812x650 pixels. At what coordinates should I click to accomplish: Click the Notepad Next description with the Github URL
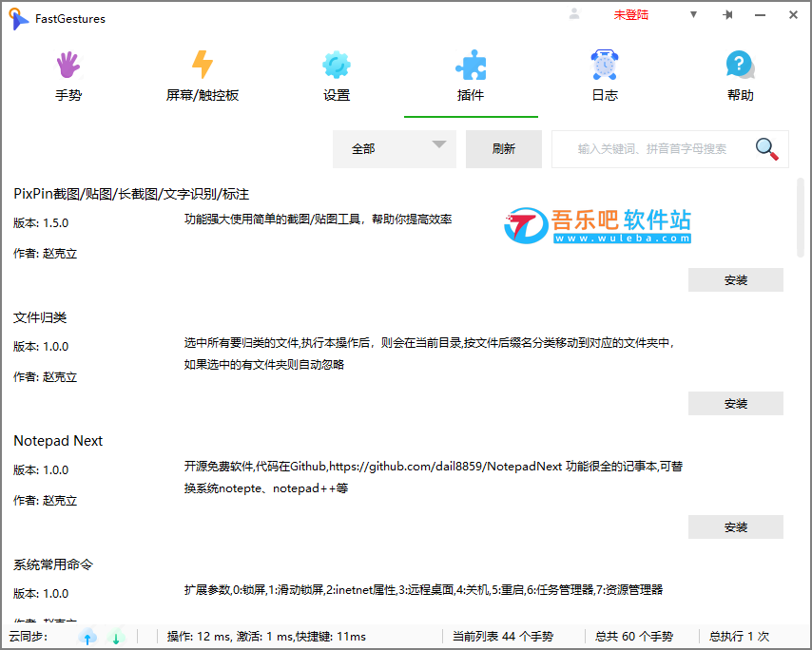coord(434,477)
